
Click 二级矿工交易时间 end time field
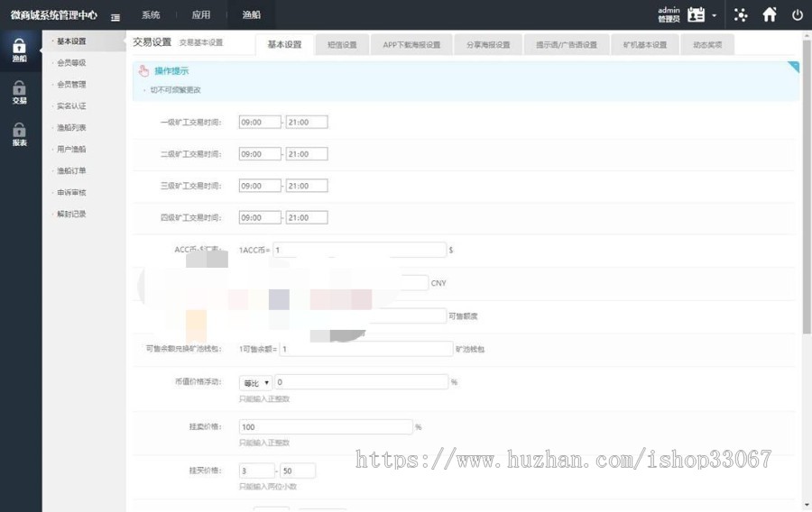pos(307,154)
